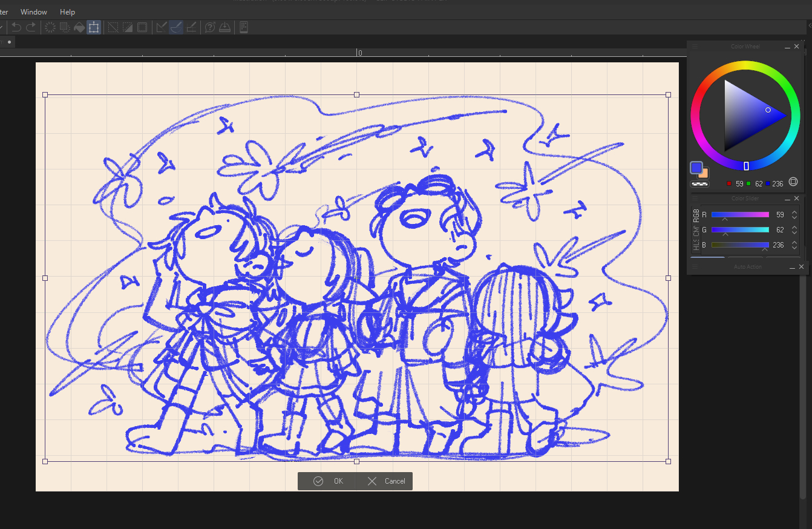Click the top-center transform handle
Image resolution: width=812 pixels, height=529 pixels.
(x=356, y=94)
